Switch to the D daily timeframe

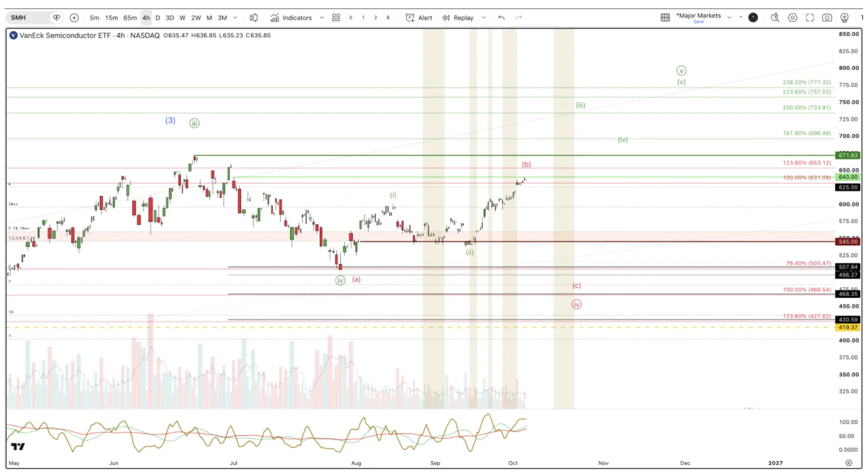pos(158,18)
